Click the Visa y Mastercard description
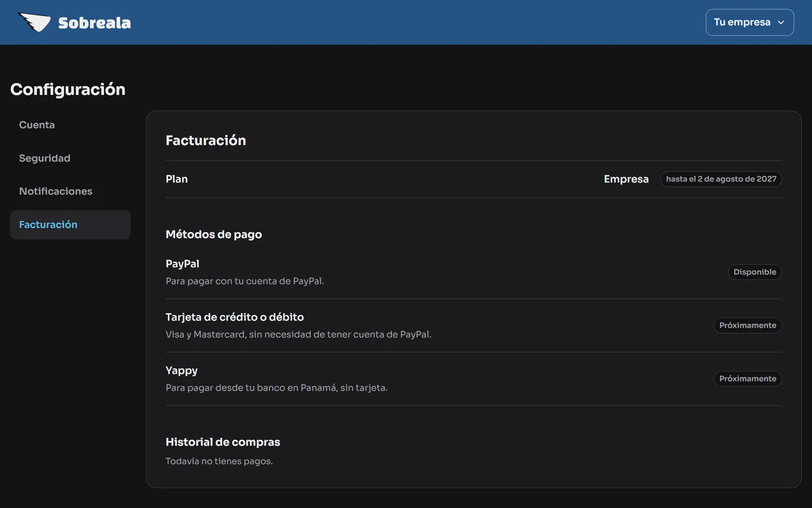 298,334
